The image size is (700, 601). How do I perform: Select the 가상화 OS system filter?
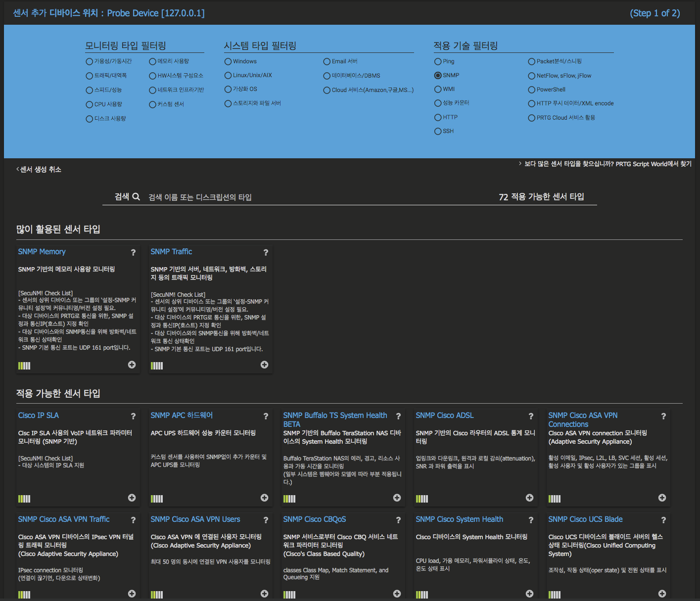[228, 90]
